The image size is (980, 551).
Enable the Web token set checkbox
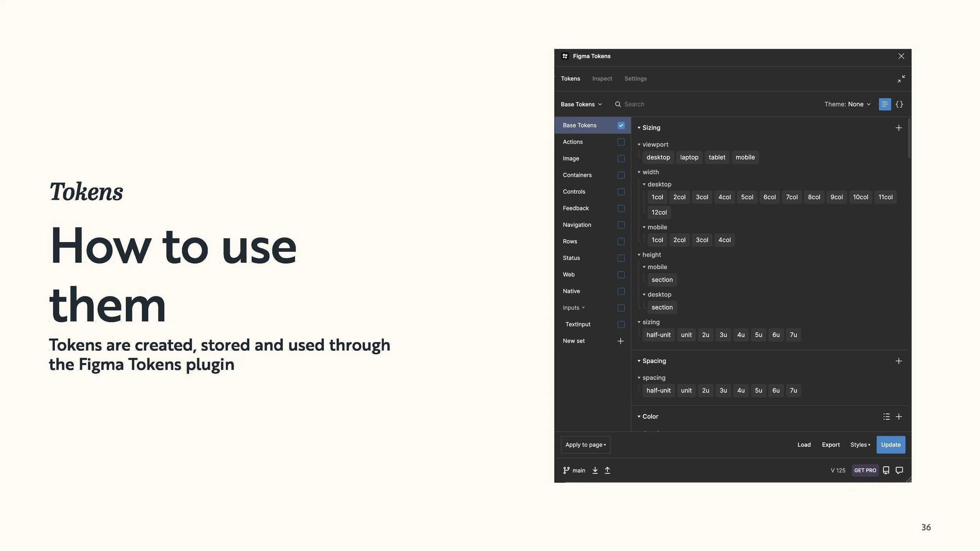(x=621, y=275)
